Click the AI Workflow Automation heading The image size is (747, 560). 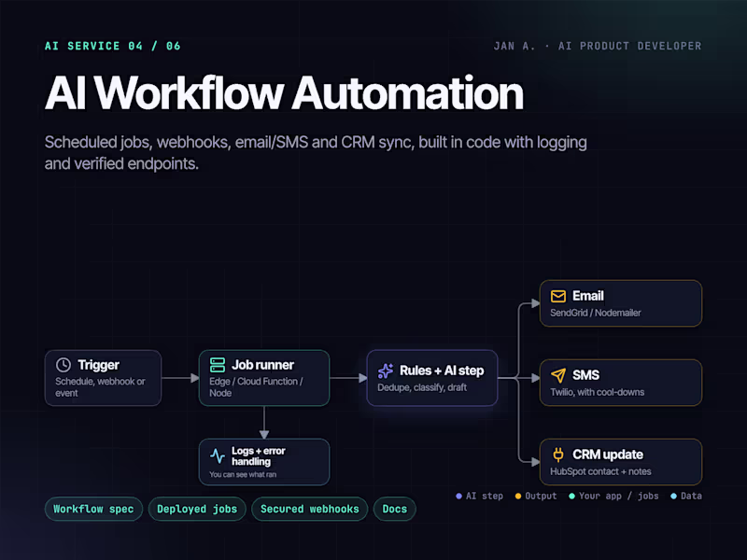pos(284,92)
